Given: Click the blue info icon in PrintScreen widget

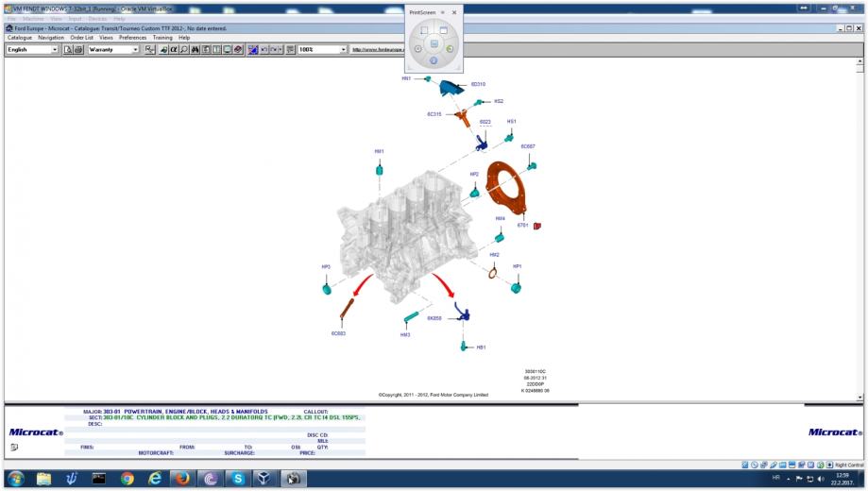Looking at the screenshot, I should click(x=434, y=60).
